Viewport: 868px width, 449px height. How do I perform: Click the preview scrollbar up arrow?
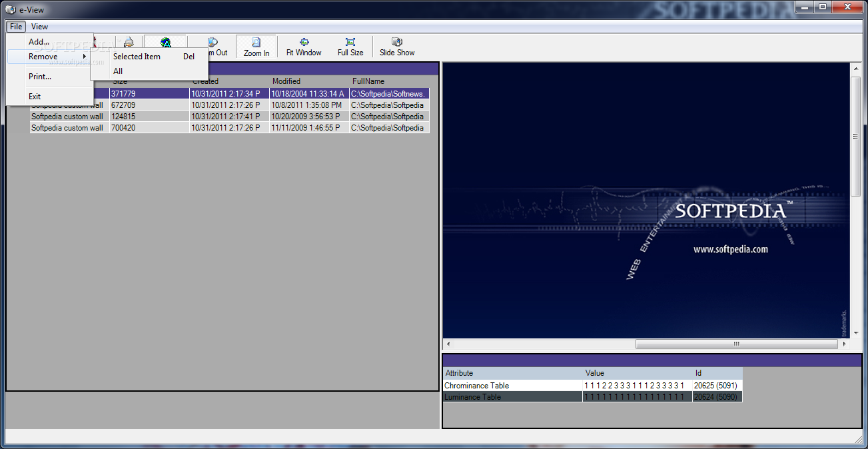click(856, 68)
